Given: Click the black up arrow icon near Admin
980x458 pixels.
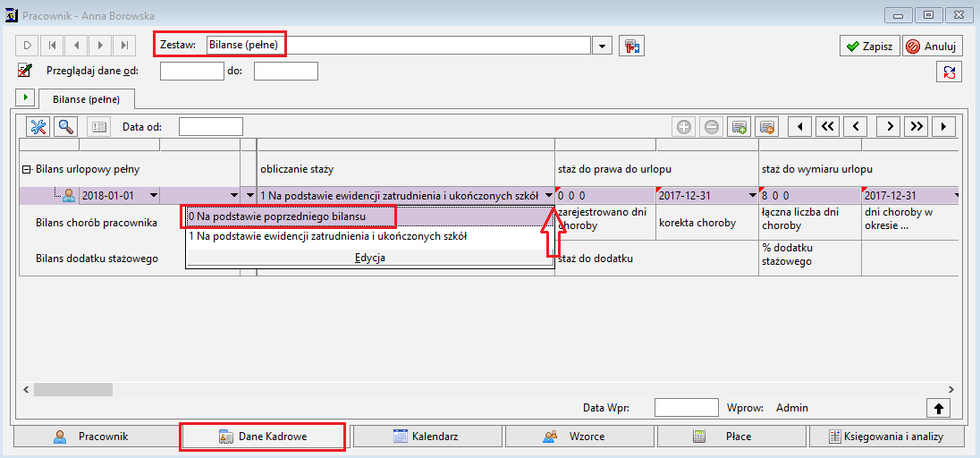Looking at the screenshot, I should coord(938,408).
